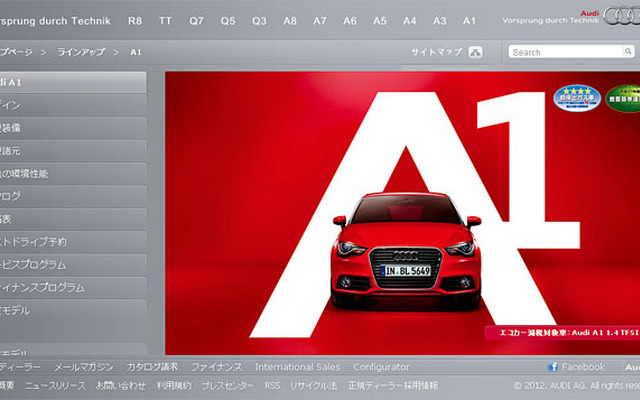
Task: Select the Audi A1 sidebar item
Action: click(73, 82)
